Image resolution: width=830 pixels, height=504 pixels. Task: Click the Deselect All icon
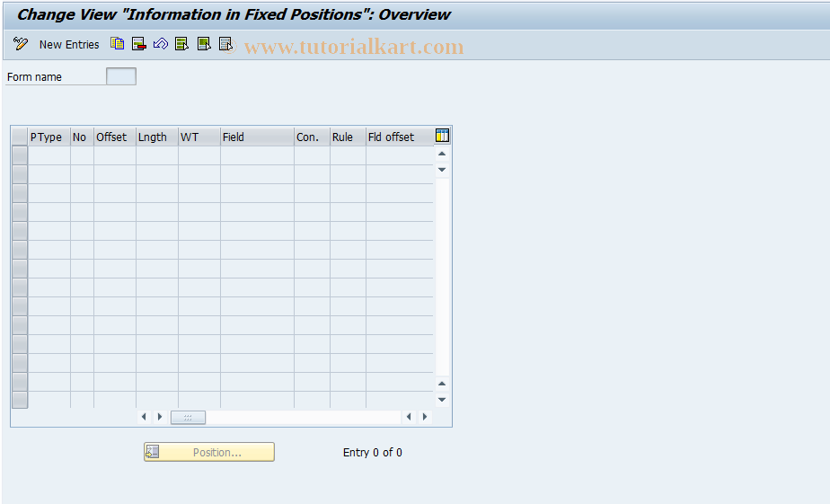[x=226, y=44]
